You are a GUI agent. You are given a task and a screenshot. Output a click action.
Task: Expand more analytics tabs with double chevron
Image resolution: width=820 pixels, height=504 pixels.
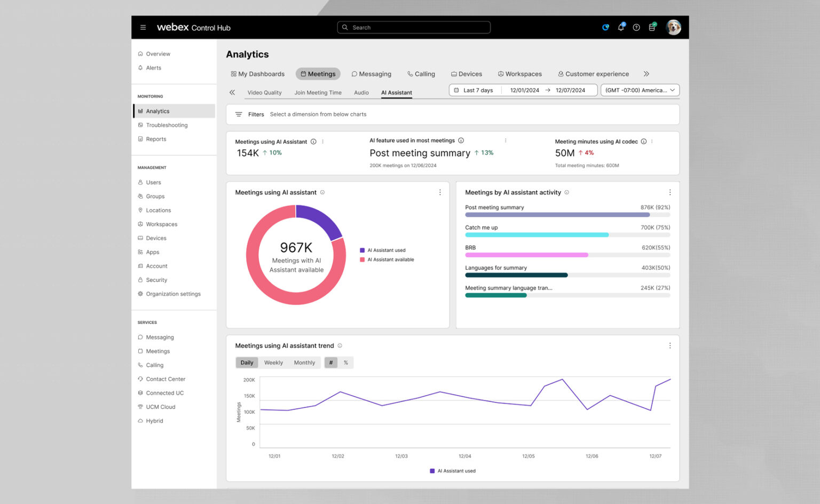coord(646,74)
